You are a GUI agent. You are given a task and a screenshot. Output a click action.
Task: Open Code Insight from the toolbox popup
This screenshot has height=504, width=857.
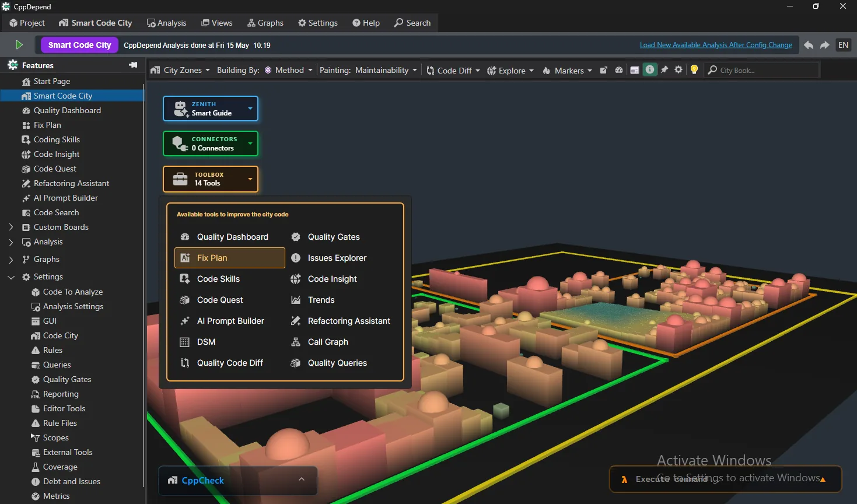(341, 279)
